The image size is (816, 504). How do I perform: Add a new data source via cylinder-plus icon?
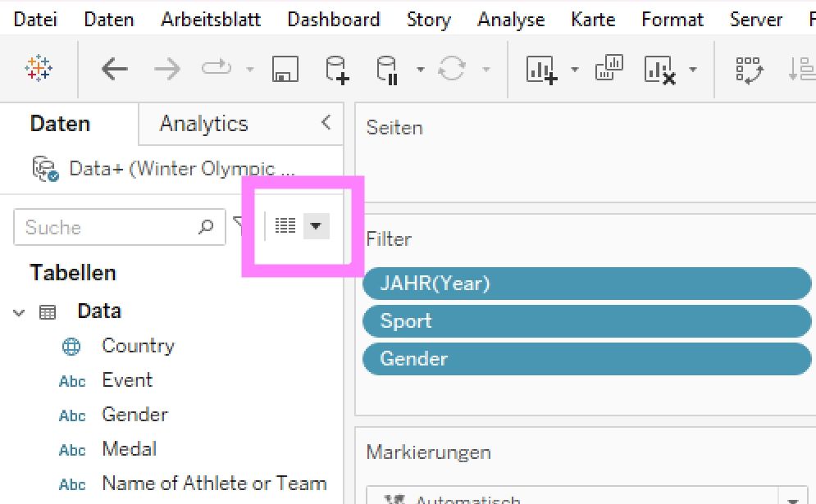pyautogui.click(x=337, y=70)
